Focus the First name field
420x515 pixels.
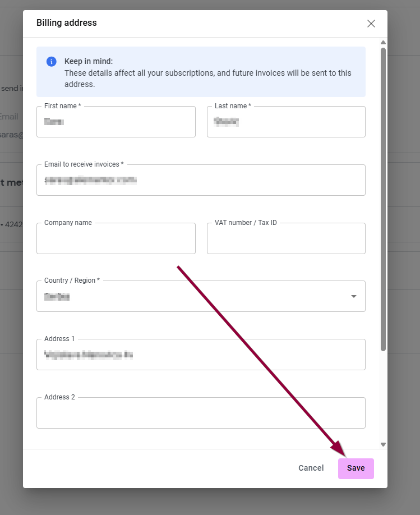tap(116, 122)
